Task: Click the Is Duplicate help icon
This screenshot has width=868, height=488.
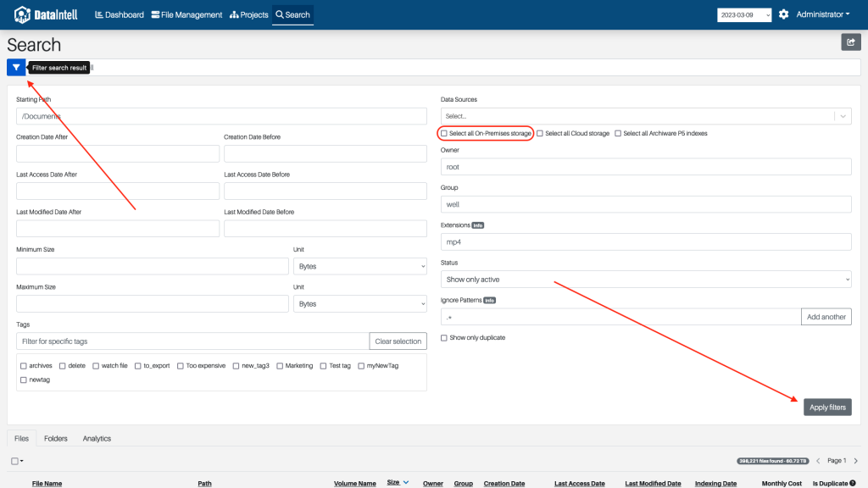Action: (x=853, y=483)
